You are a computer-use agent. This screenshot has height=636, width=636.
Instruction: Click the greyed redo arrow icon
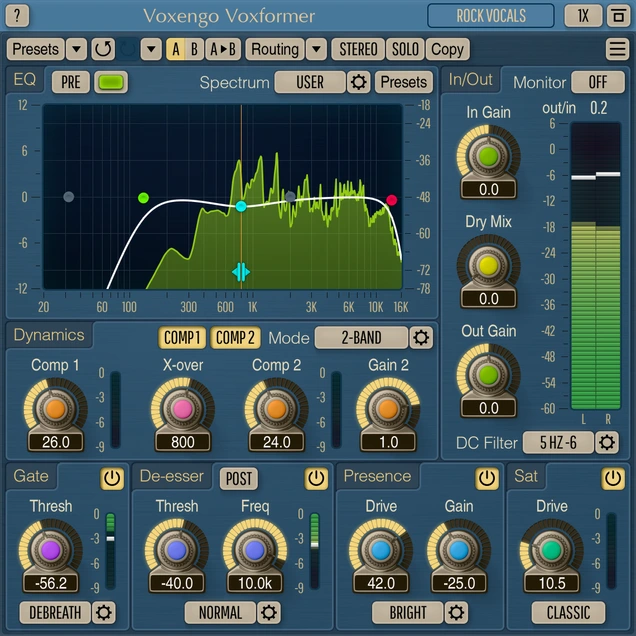(127, 49)
